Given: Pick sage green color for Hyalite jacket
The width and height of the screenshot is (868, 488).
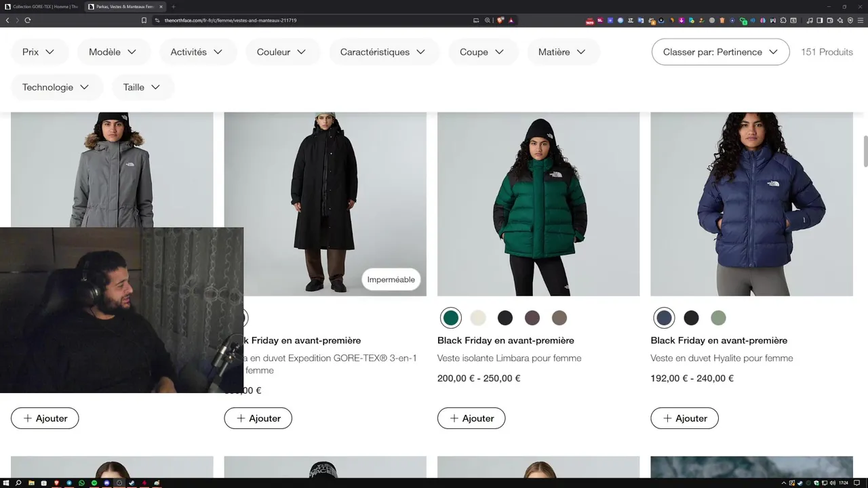Looking at the screenshot, I should coord(718,318).
